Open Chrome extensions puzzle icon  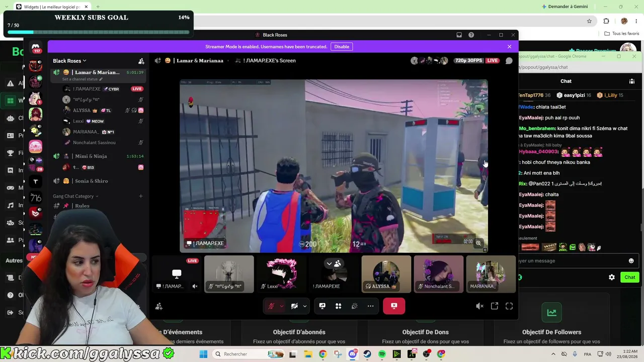click(606, 21)
